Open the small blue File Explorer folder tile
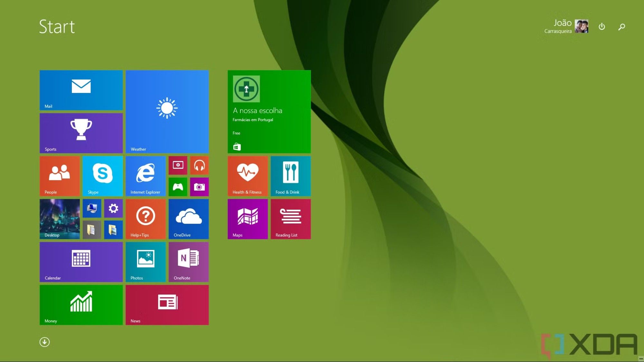The image size is (644, 362). point(113,230)
